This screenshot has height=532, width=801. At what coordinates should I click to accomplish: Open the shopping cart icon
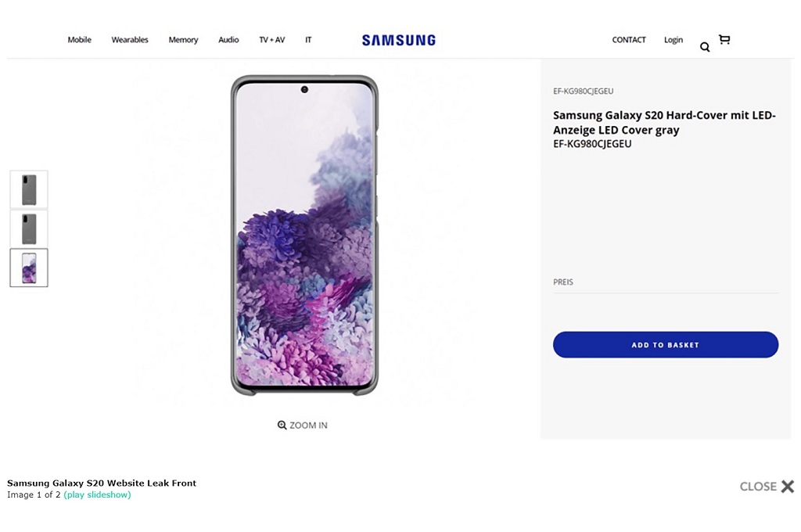(724, 39)
